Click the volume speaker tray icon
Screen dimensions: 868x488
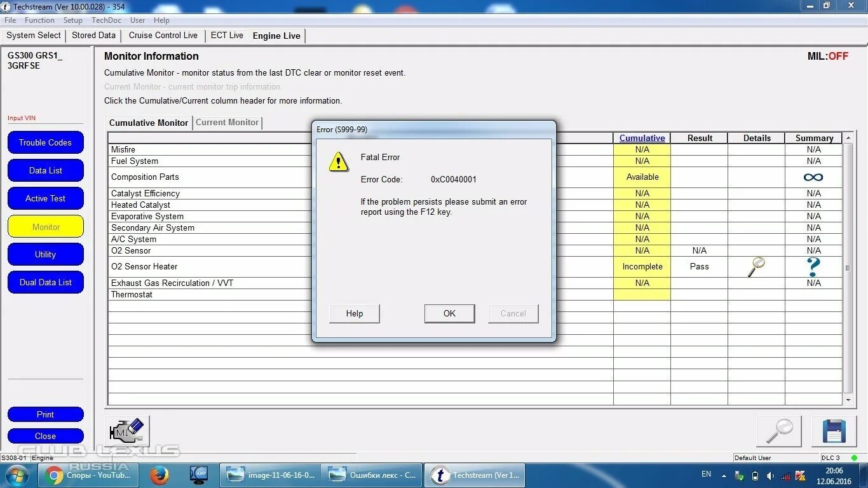tap(770, 475)
